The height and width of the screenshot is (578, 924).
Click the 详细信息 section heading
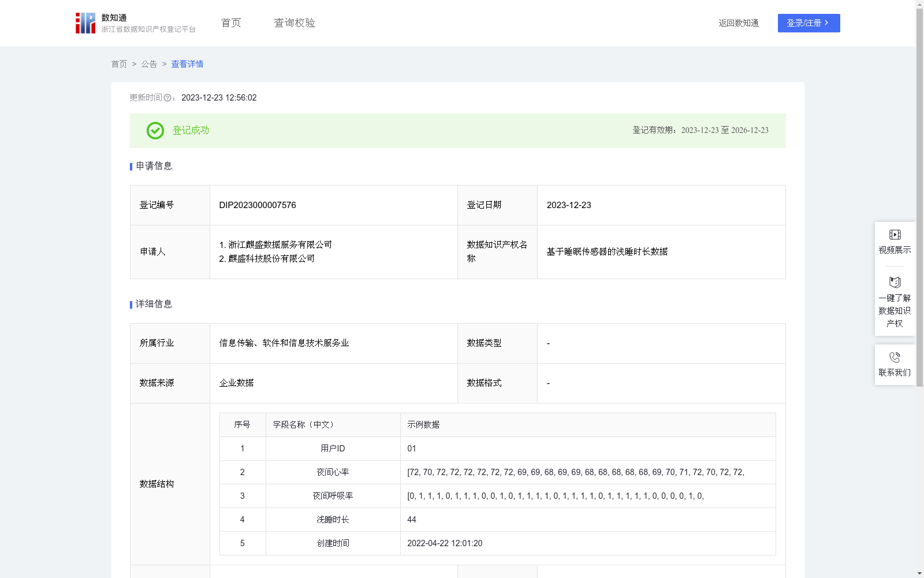point(154,304)
